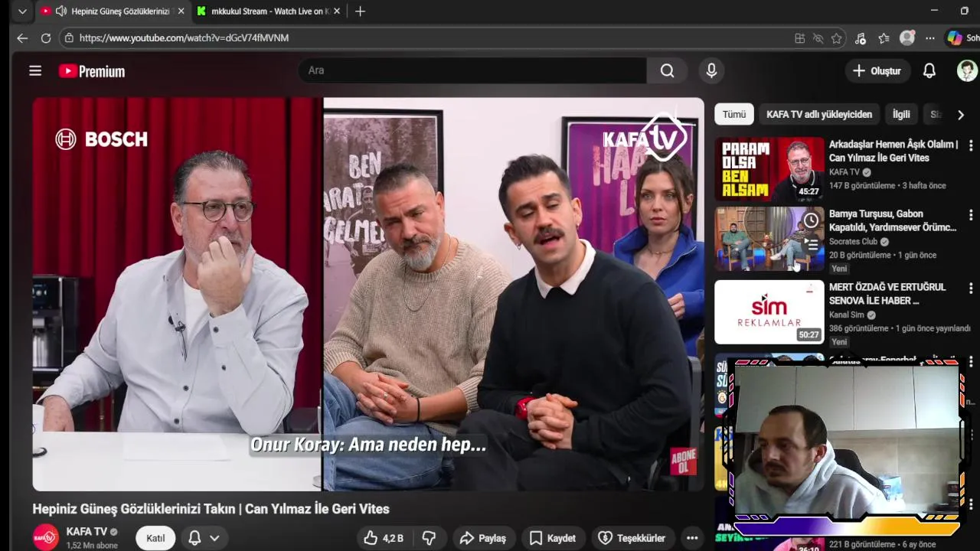Click the video title Hepiniz Güneş Gözlüklerinizi Takın
Viewport: 980px width, 551px height.
[x=211, y=509]
